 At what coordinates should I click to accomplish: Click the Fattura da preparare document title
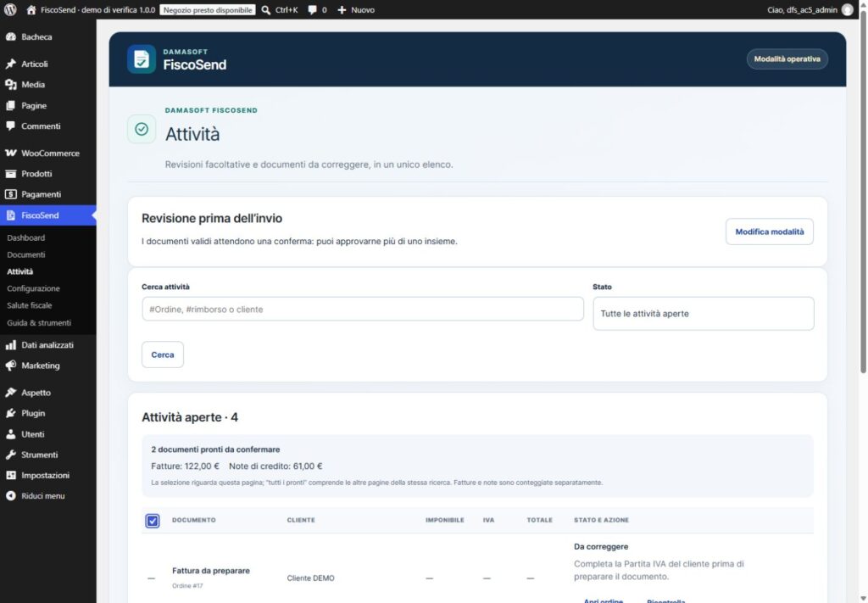tap(211, 570)
